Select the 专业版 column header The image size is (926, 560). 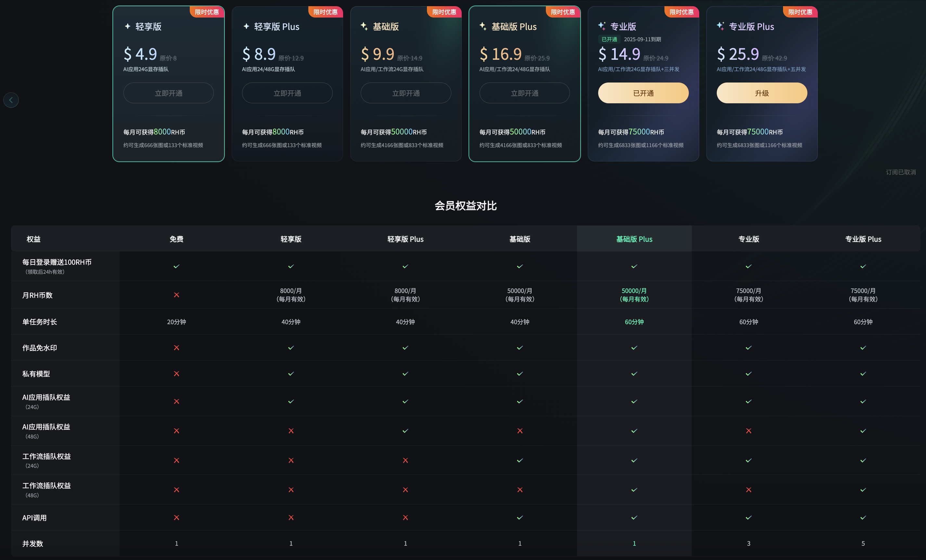tap(748, 239)
